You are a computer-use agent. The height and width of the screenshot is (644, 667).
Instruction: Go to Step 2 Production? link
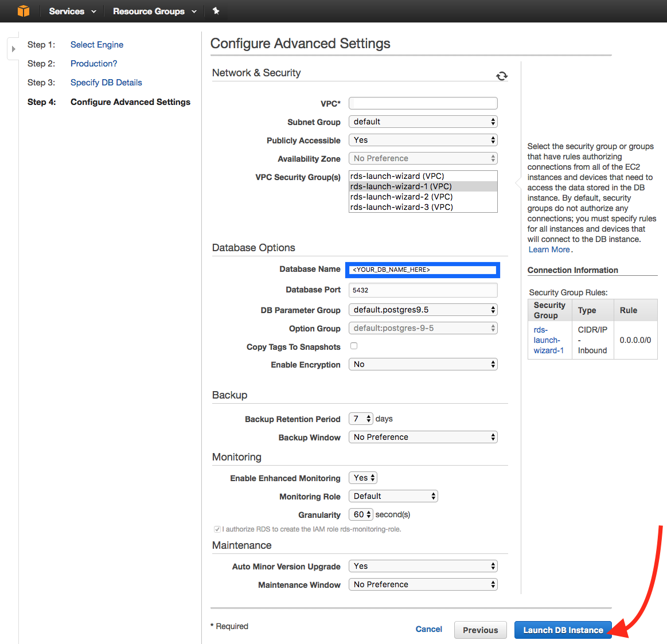tap(93, 64)
